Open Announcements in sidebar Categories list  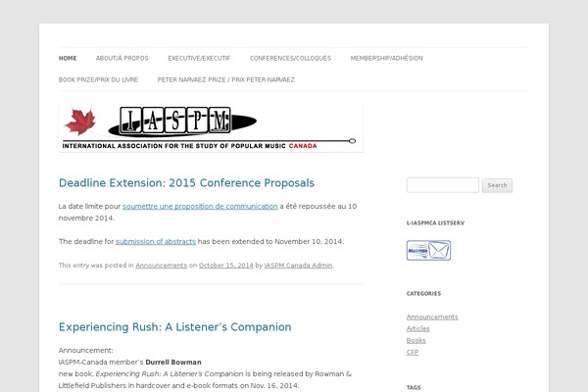[x=432, y=317]
